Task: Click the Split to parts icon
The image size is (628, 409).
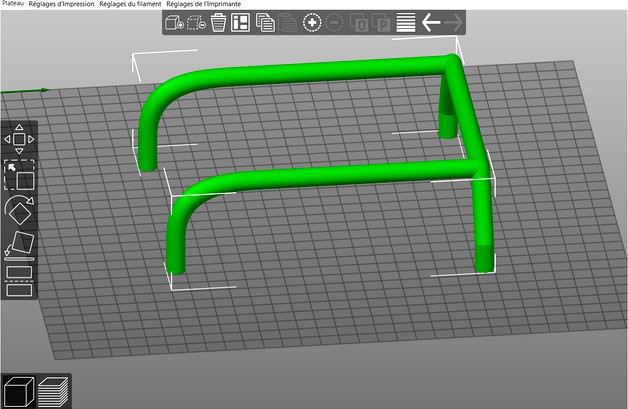Action: [x=381, y=23]
